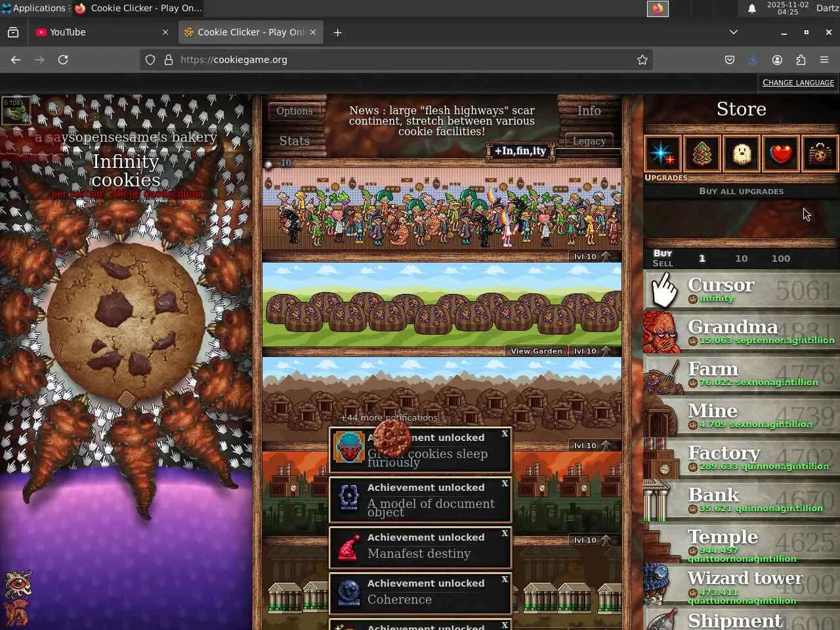Click the red-eyed grandmatriarch icon
The width and height of the screenshot is (840, 630).
point(18,584)
